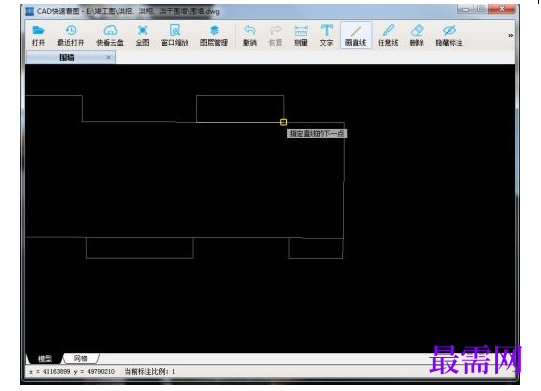Toggle 隐藏标注 hide annotations
This screenshot has height=391, width=541.
click(x=449, y=35)
